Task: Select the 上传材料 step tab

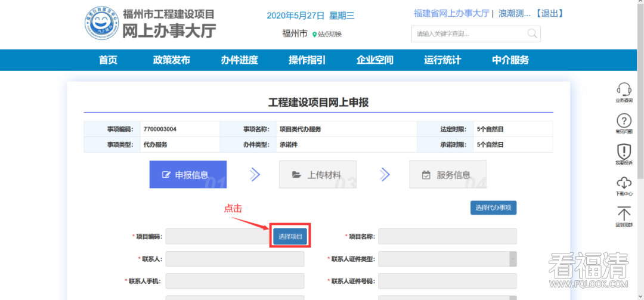Action: [x=317, y=175]
